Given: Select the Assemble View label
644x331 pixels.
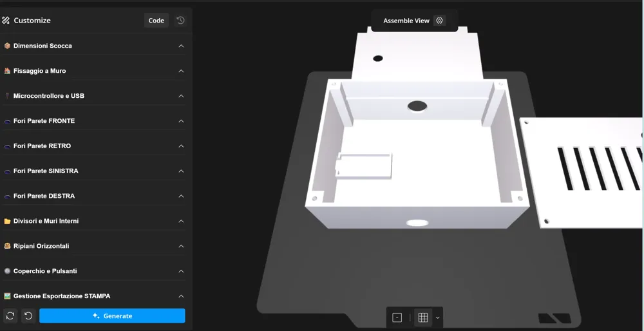Looking at the screenshot, I should click(x=406, y=21).
